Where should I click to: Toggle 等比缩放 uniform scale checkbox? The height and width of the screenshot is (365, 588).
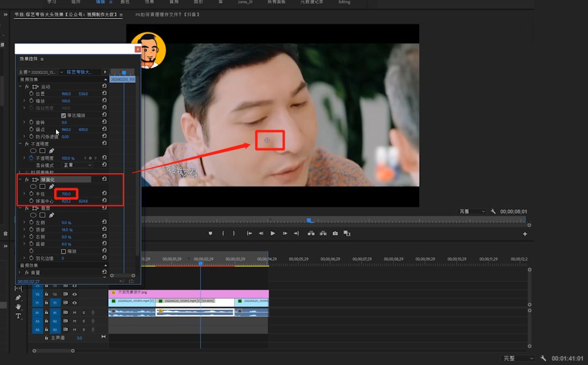pos(63,115)
